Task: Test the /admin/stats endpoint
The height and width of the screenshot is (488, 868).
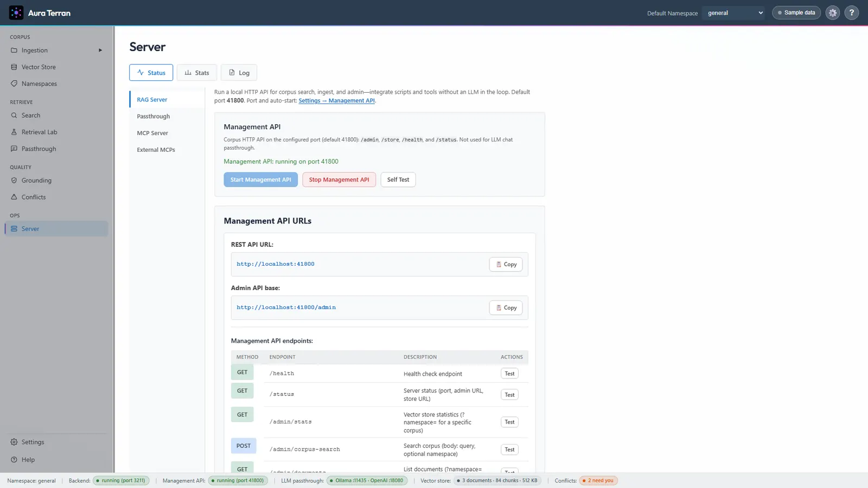Action: 509,422
